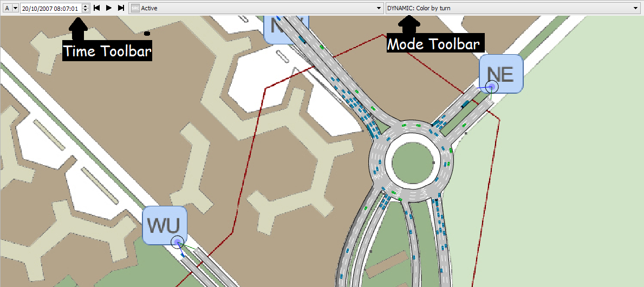
Task: Select the WU centroid label
Action: 165,223
